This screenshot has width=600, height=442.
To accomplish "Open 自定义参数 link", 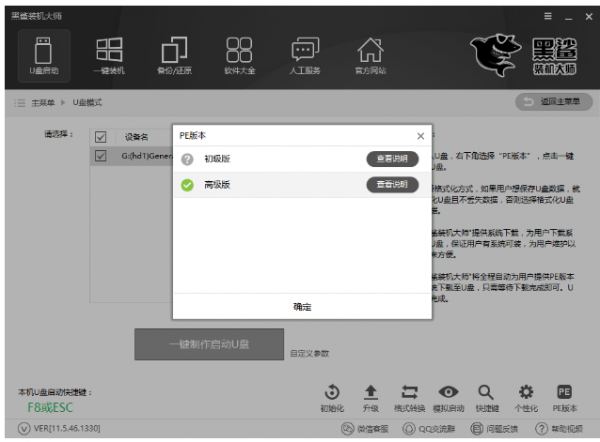I will [310, 354].
